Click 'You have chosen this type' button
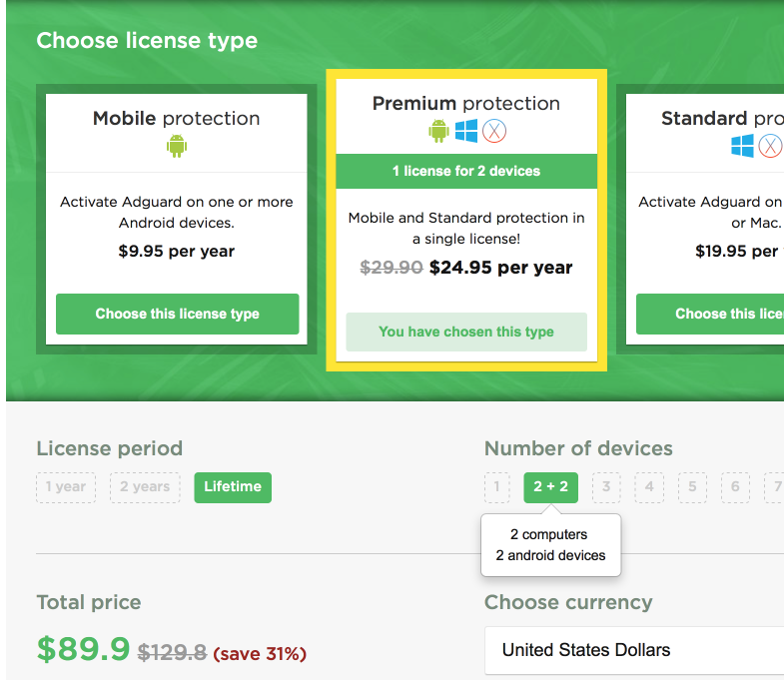Screen dimensions: 784x680 pyautogui.click(x=466, y=332)
